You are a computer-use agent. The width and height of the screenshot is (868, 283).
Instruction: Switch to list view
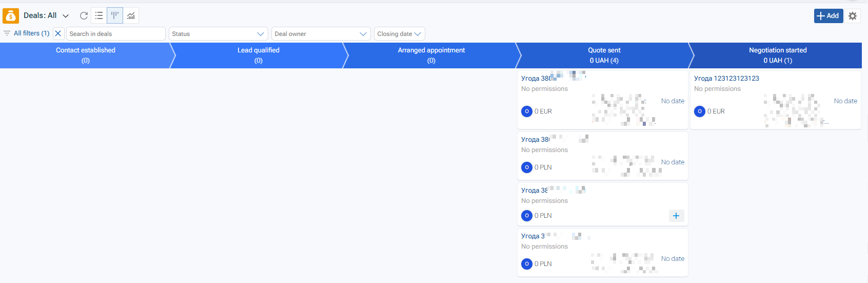(99, 16)
